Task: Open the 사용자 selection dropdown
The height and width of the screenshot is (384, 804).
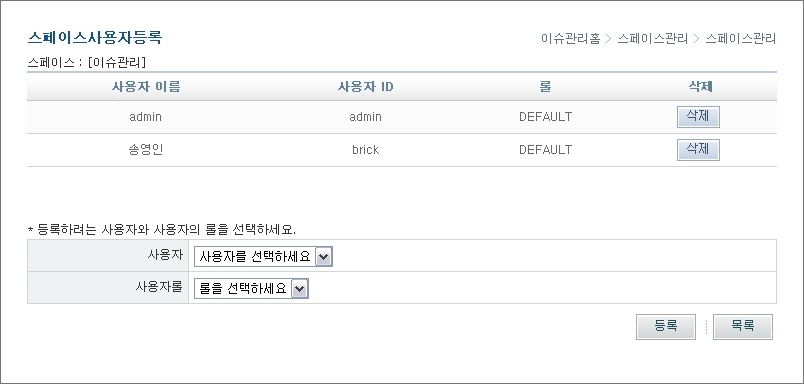Action: (263, 256)
